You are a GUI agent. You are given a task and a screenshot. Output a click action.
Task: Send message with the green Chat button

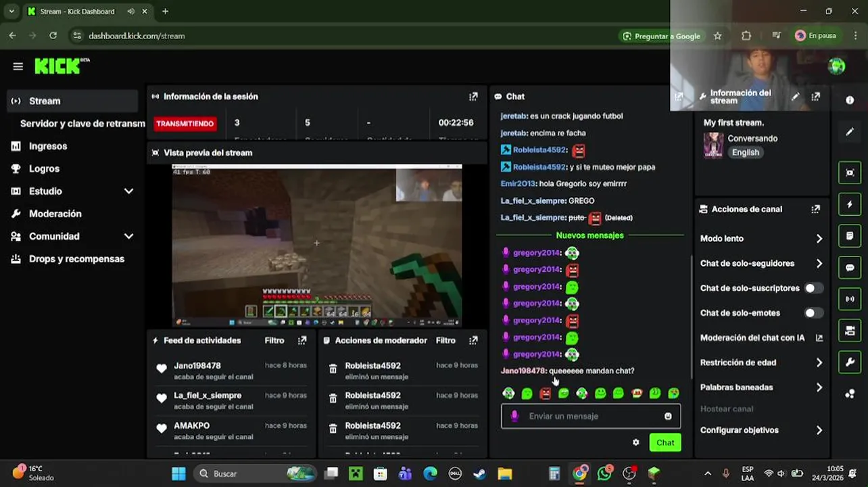665,442
